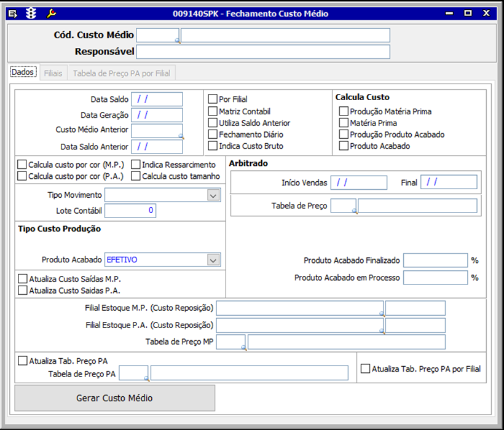Open lookup for Filial Estoque M.P. field
Screen dimensions: 504x430
coord(381,313)
